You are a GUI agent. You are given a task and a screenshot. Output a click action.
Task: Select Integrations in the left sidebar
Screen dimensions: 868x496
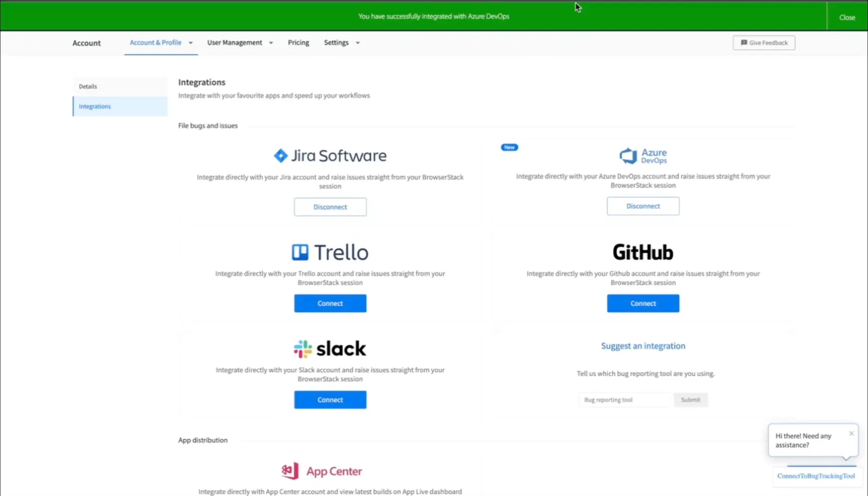point(95,107)
